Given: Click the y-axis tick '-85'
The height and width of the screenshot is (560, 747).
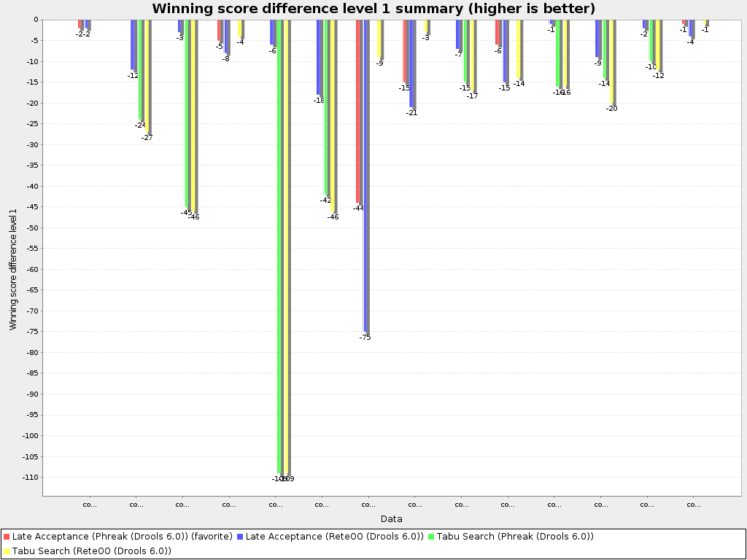Looking at the screenshot, I should [32, 373].
